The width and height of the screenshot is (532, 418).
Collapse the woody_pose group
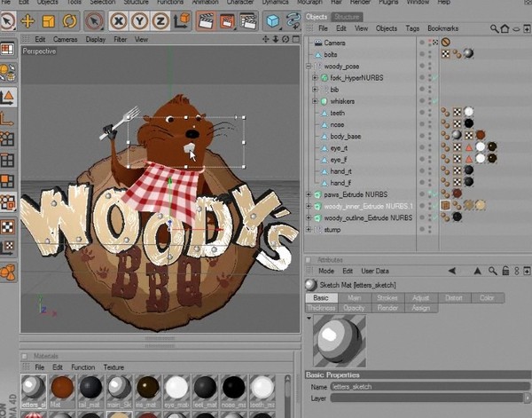click(309, 67)
